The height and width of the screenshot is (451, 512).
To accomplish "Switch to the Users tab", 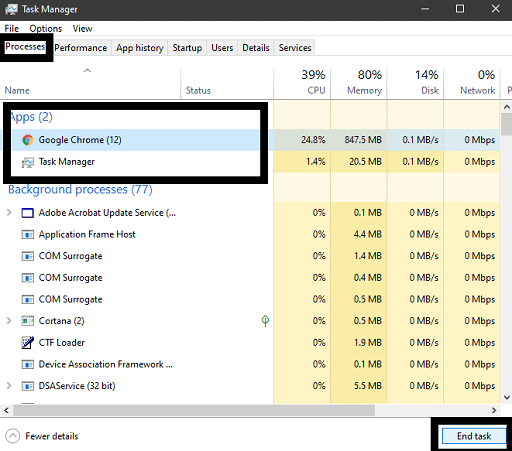I will pyautogui.click(x=222, y=48).
